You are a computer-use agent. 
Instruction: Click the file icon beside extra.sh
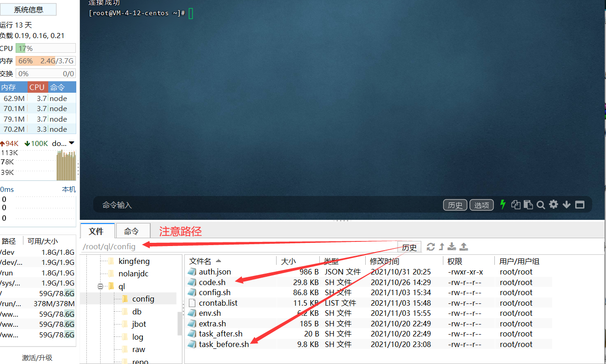192,324
